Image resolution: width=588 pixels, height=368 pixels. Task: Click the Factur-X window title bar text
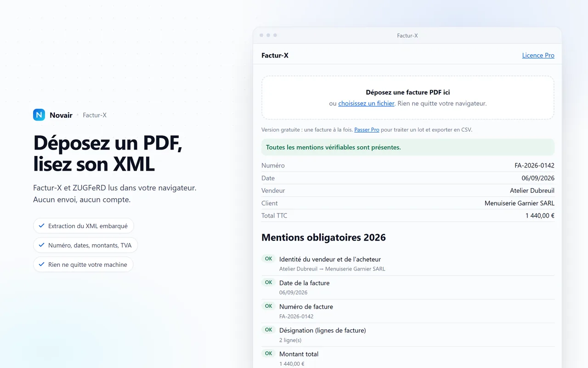(407, 35)
